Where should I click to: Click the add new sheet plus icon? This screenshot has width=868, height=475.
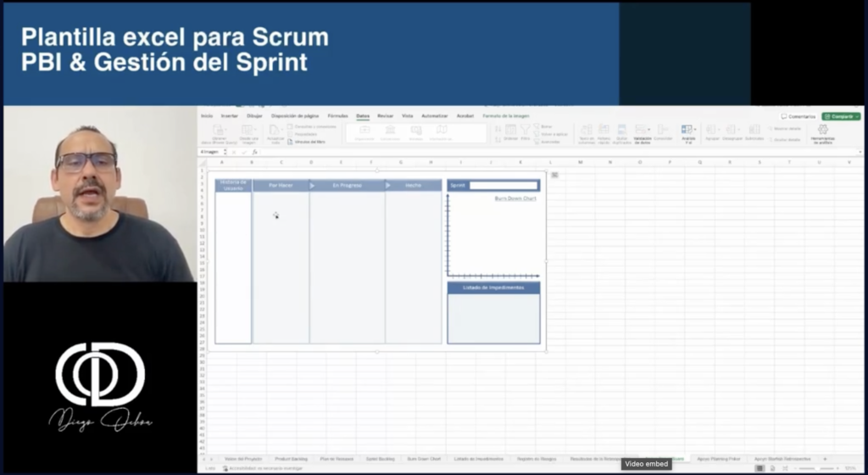point(825,458)
